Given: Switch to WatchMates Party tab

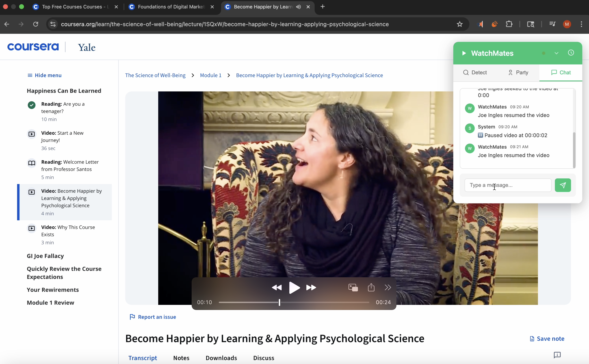Looking at the screenshot, I should coord(518,72).
